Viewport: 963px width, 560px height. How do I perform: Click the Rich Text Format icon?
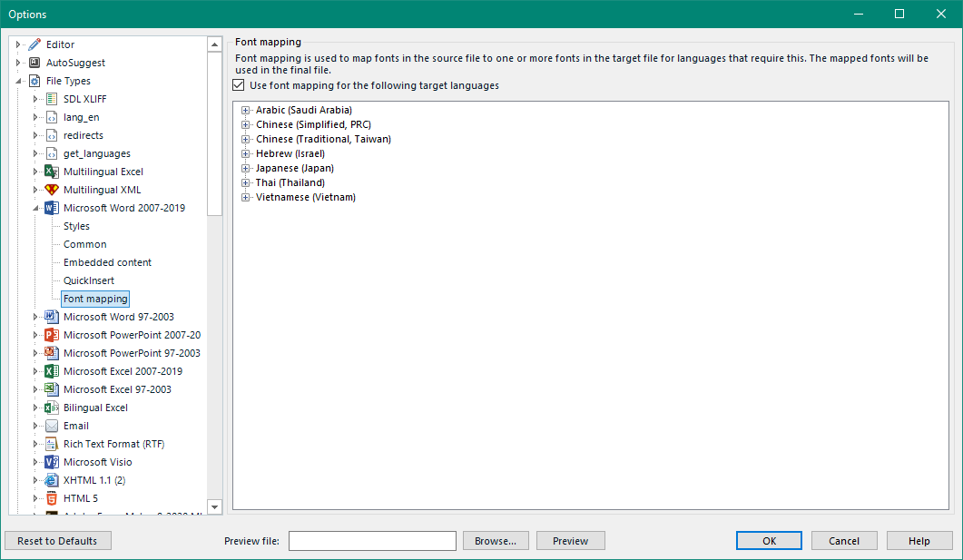tap(53, 444)
